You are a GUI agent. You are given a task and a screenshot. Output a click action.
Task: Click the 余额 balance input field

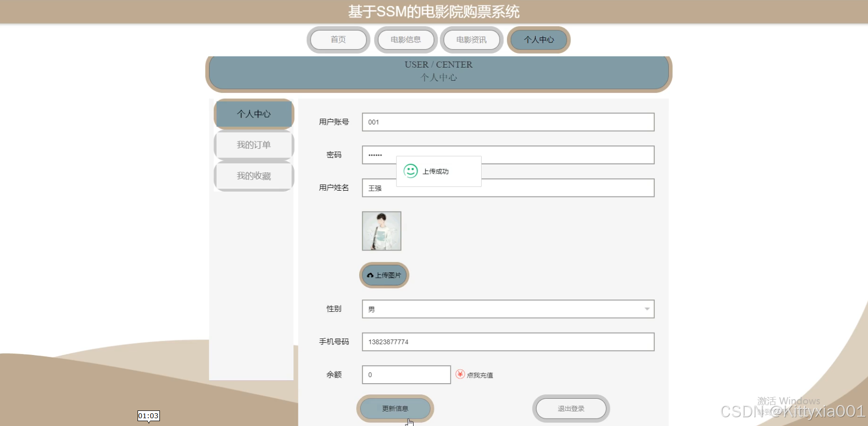click(406, 375)
